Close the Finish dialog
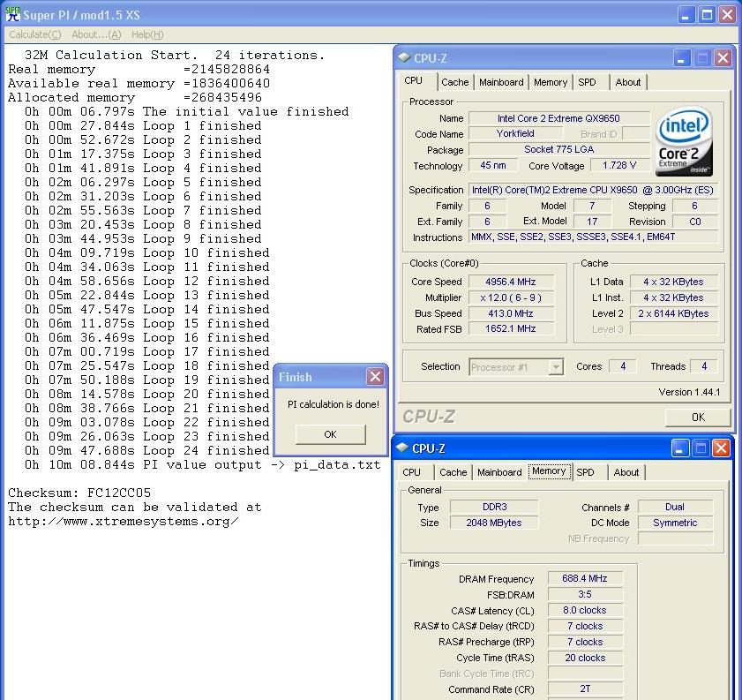The image size is (742, 700). coord(375,377)
